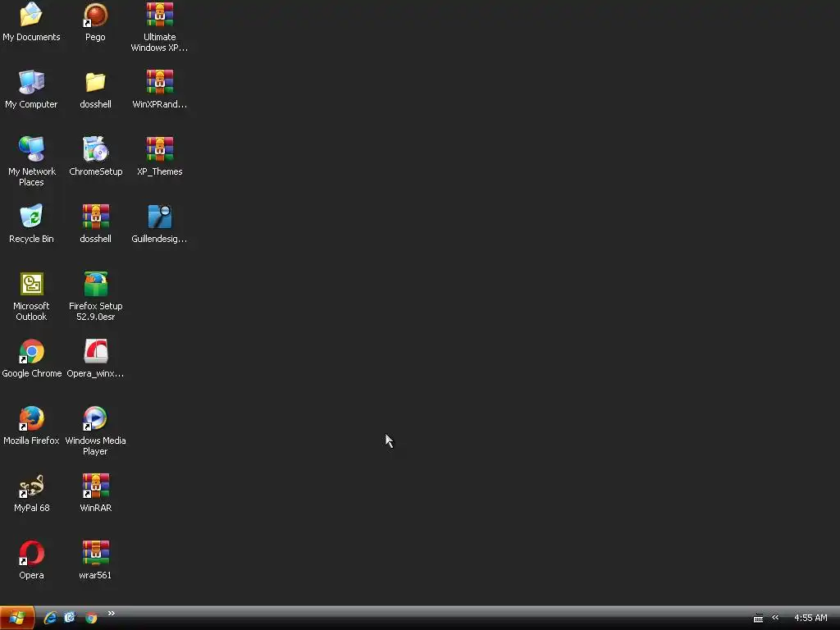Select the dosshell WinRAR archive icon
The image size is (840, 630).
(x=95, y=217)
